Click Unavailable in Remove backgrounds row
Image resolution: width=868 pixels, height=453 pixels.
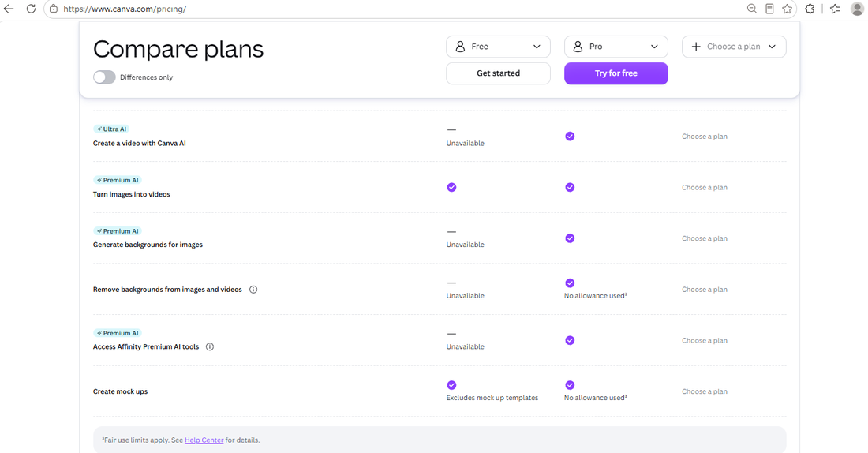[465, 296]
